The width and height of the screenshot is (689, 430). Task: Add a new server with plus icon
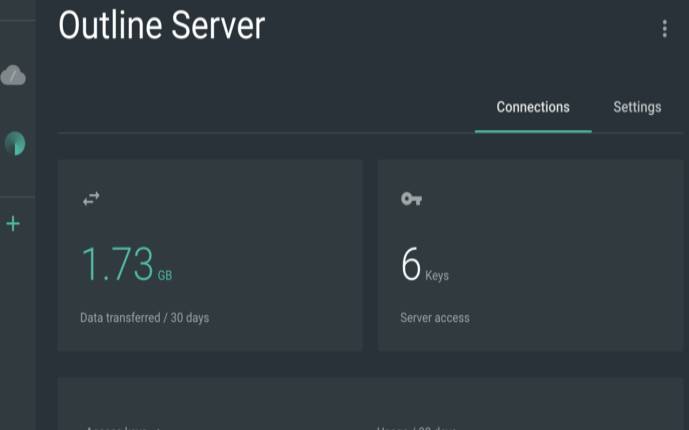coord(13,224)
